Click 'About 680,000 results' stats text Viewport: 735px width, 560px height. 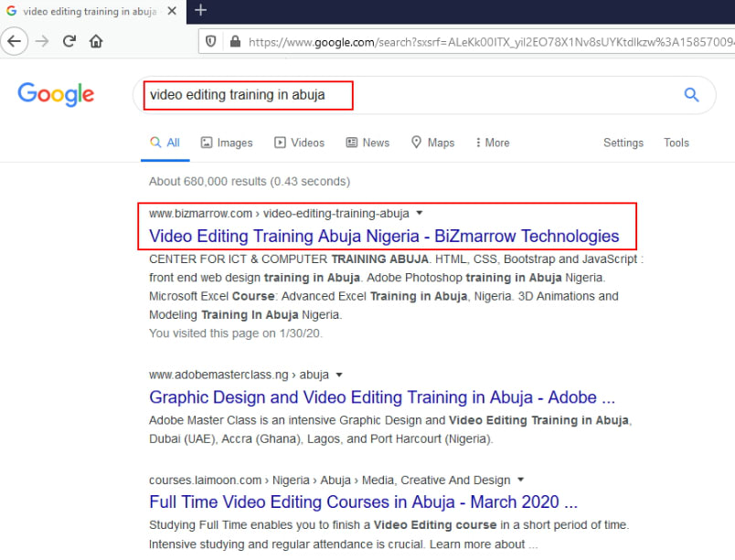click(x=250, y=182)
